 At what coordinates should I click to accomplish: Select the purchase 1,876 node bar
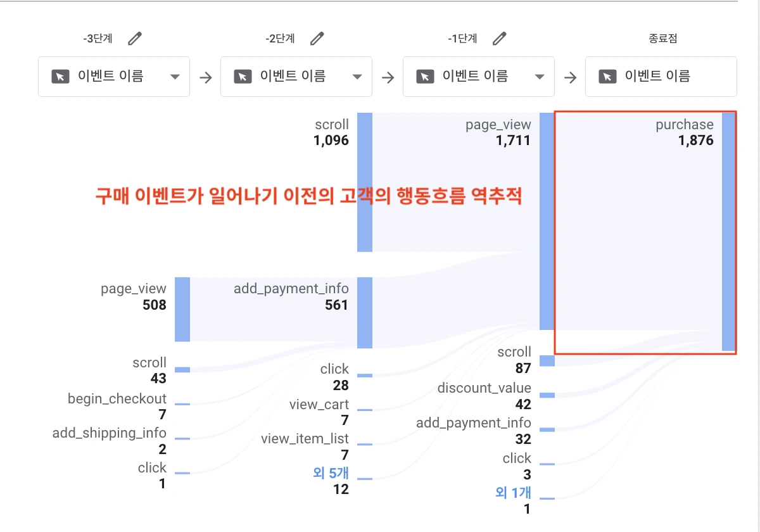(729, 232)
